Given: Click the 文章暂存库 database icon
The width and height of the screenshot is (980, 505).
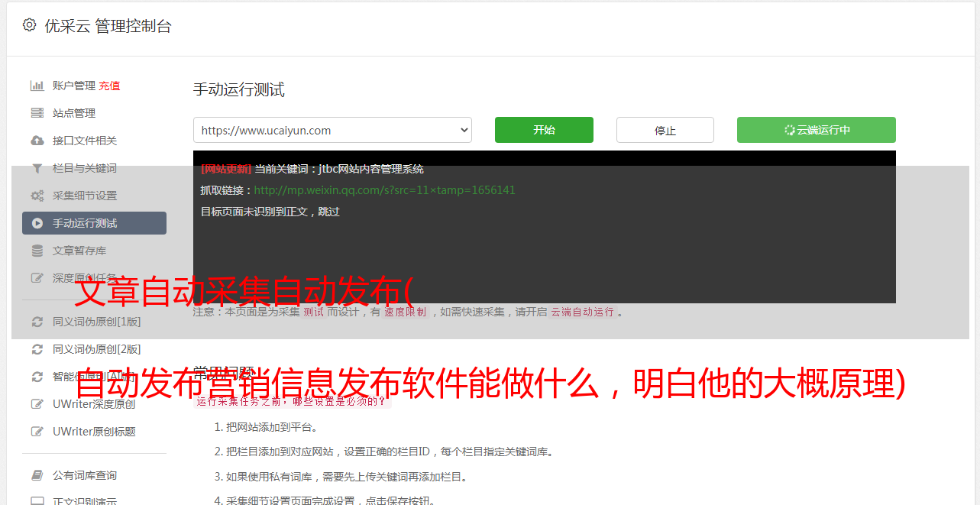Looking at the screenshot, I should tap(37, 251).
